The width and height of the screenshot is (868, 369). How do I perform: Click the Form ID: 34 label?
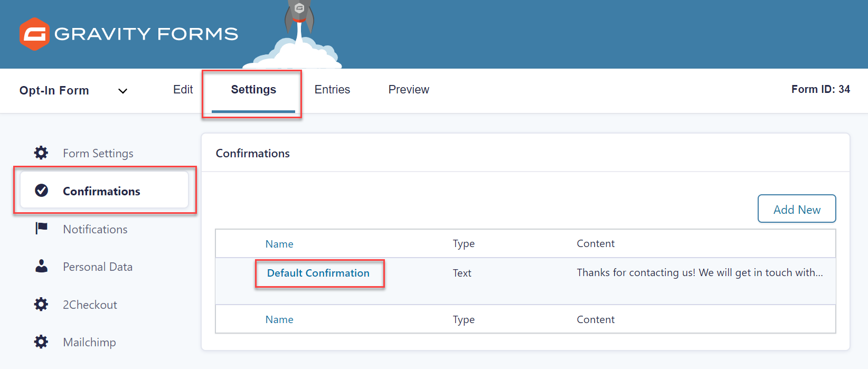coord(820,89)
